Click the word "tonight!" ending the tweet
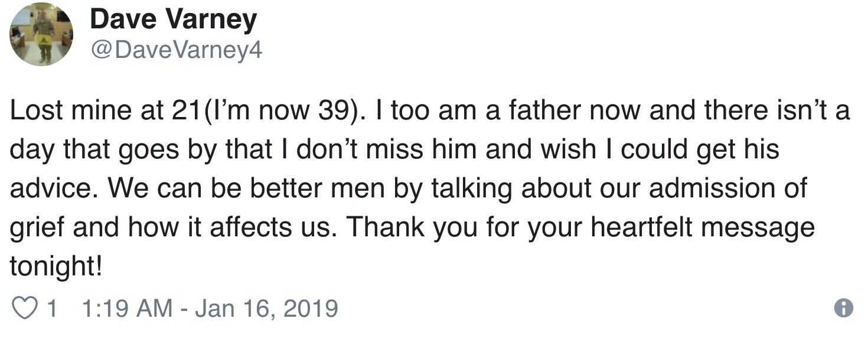The image size is (868, 338). click(57, 268)
